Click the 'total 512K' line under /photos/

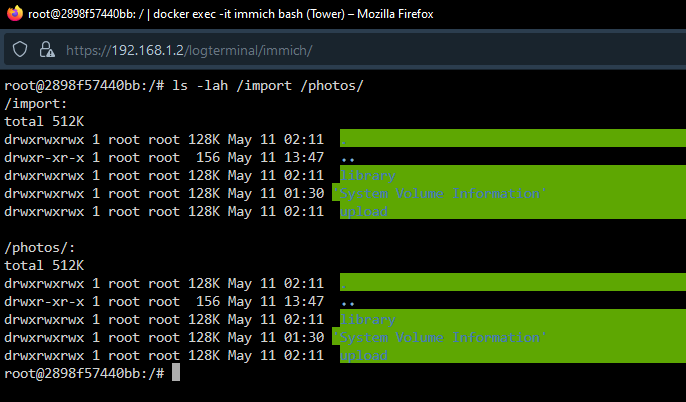click(x=44, y=266)
